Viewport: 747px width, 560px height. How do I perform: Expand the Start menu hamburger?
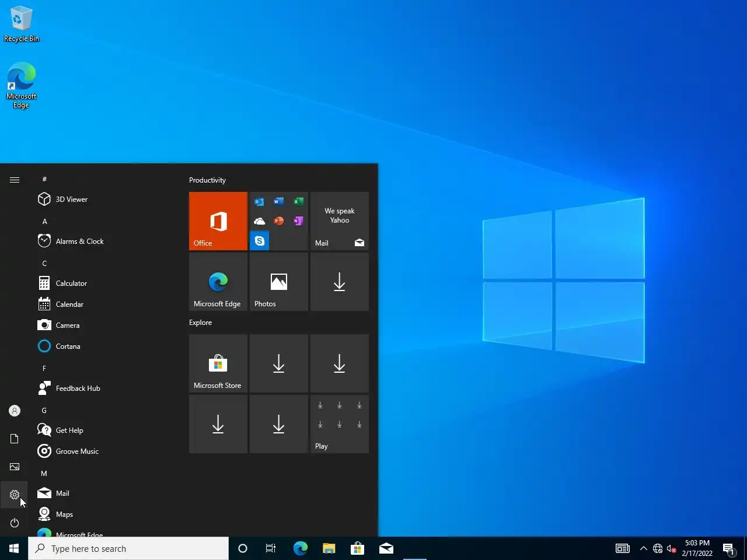(x=15, y=180)
